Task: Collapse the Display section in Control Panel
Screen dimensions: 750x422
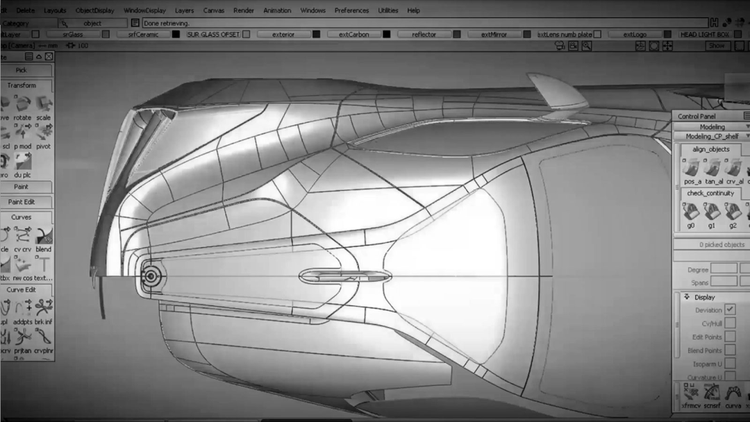Action: [683, 297]
